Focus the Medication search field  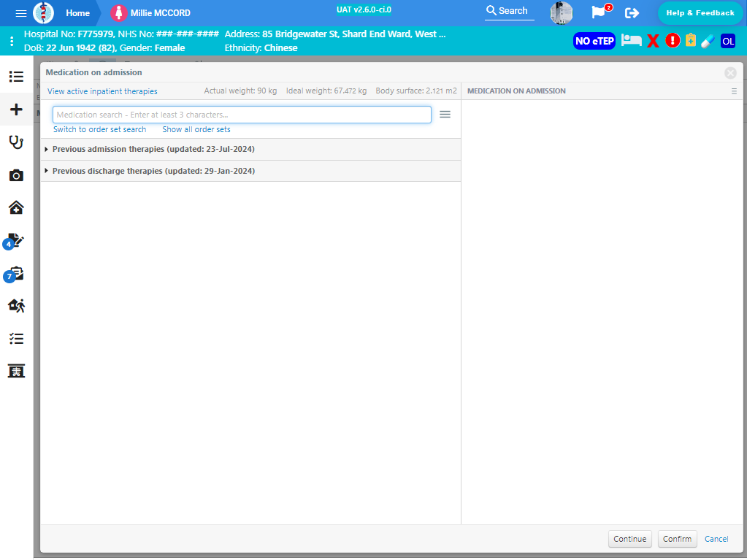[x=242, y=115]
